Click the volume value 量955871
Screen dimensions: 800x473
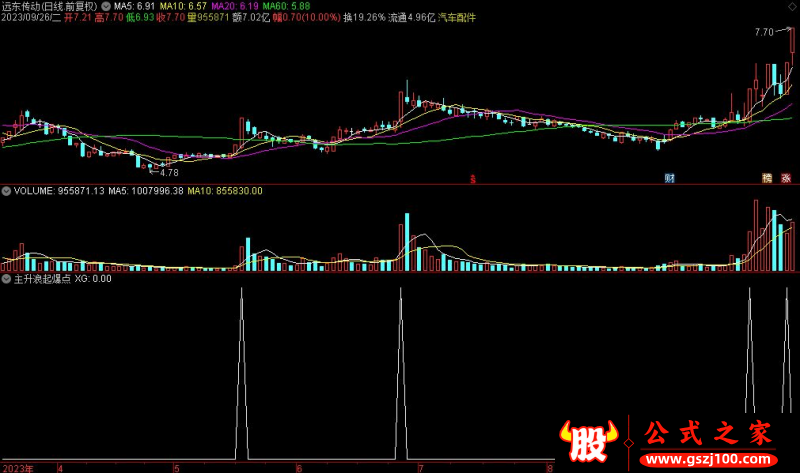click(208, 18)
